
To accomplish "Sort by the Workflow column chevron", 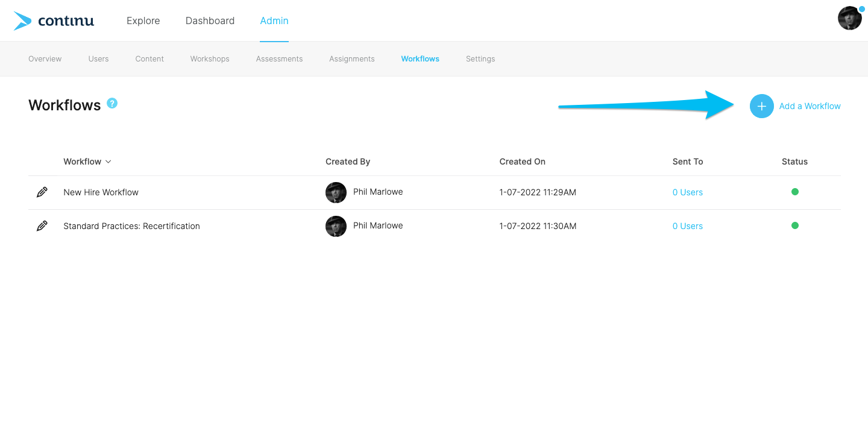I will pyautogui.click(x=108, y=162).
